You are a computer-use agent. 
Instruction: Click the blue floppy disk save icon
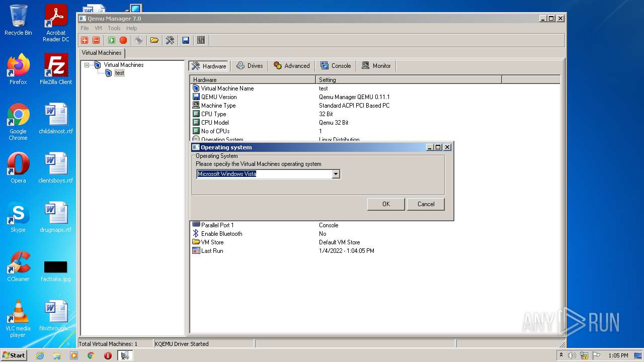click(x=186, y=40)
